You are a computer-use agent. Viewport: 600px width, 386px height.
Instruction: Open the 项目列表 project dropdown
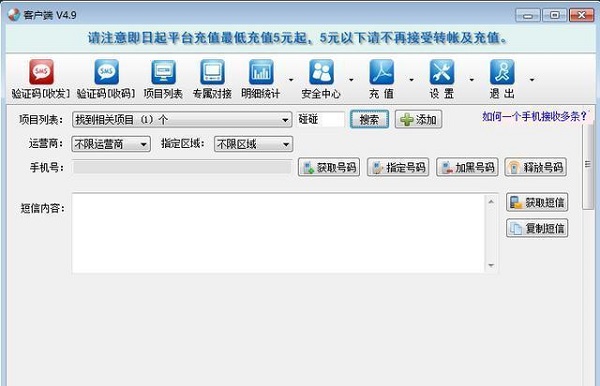tap(182, 120)
